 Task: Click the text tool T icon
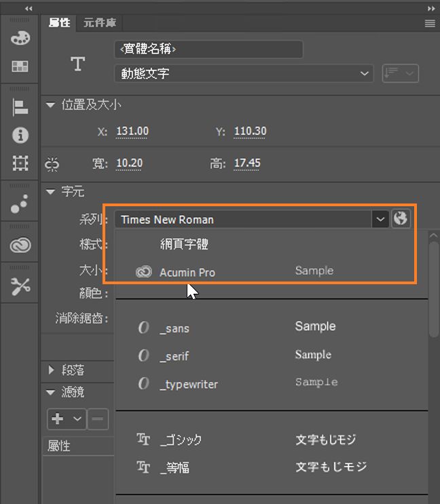[78, 64]
